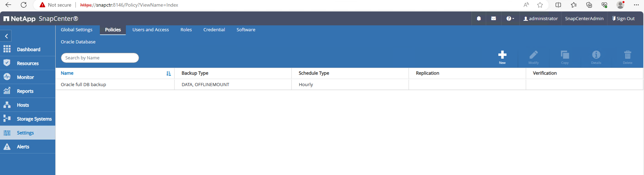644x175 pixels.
Task: Open Monitor from the sidebar
Action: click(25, 77)
